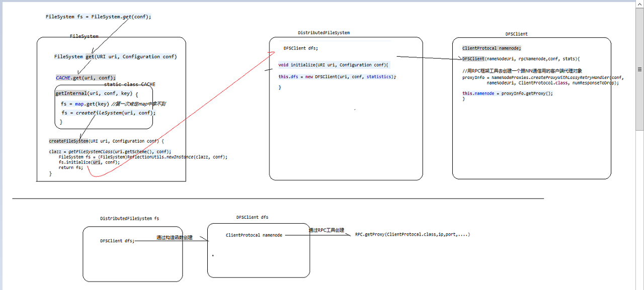The height and width of the screenshot is (290, 644).
Task: Click the 'return fs;' statement
Action: click(x=70, y=167)
